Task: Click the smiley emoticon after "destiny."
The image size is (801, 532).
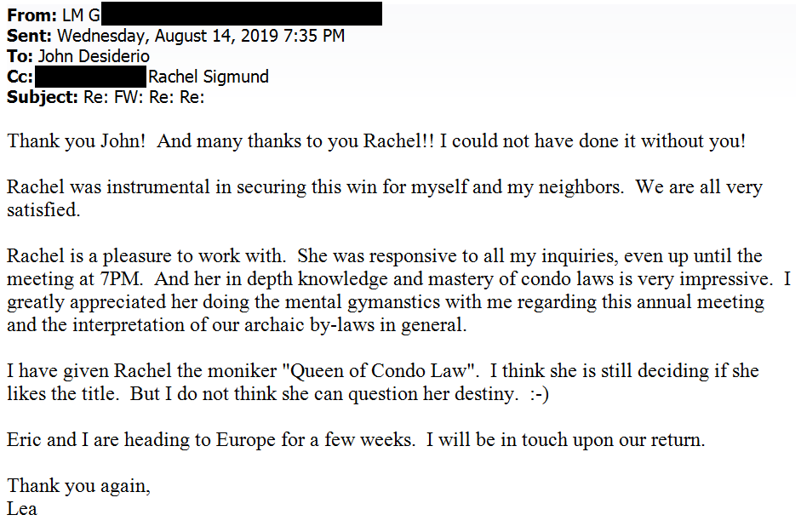Action: click(x=536, y=395)
